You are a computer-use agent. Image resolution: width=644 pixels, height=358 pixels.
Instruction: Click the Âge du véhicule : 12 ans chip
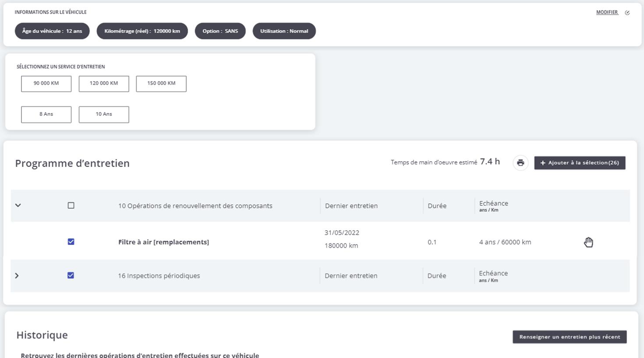click(52, 31)
